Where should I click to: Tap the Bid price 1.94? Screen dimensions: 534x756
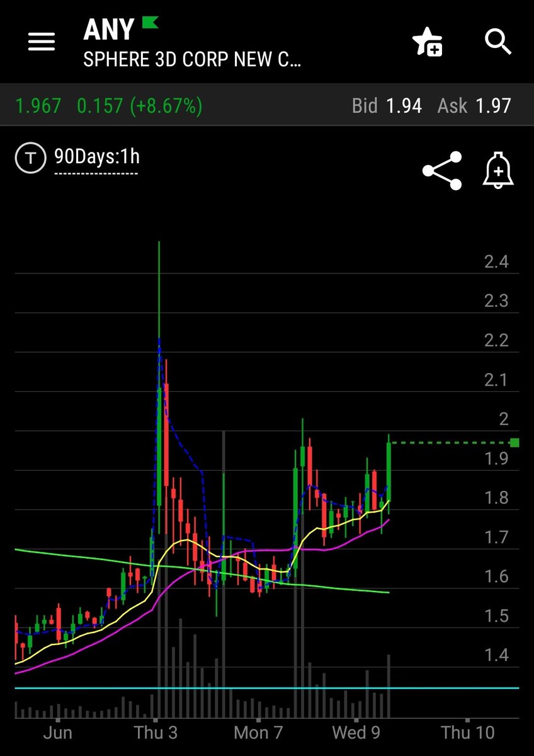(404, 105)
